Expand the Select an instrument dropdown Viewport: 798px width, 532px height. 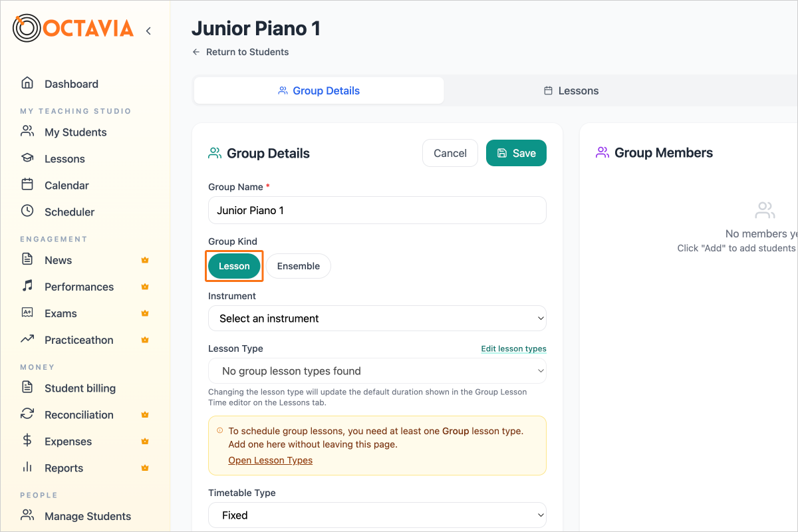point(377,319)
